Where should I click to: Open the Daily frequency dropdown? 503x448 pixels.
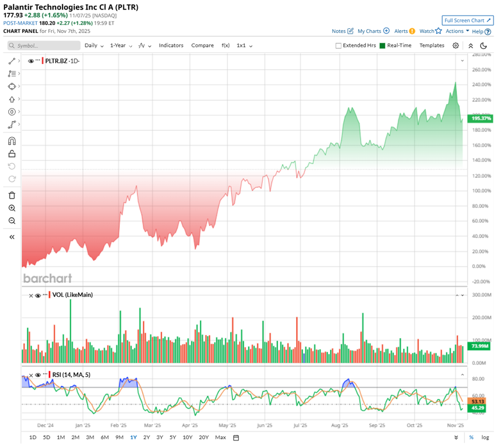click(94, 46)
